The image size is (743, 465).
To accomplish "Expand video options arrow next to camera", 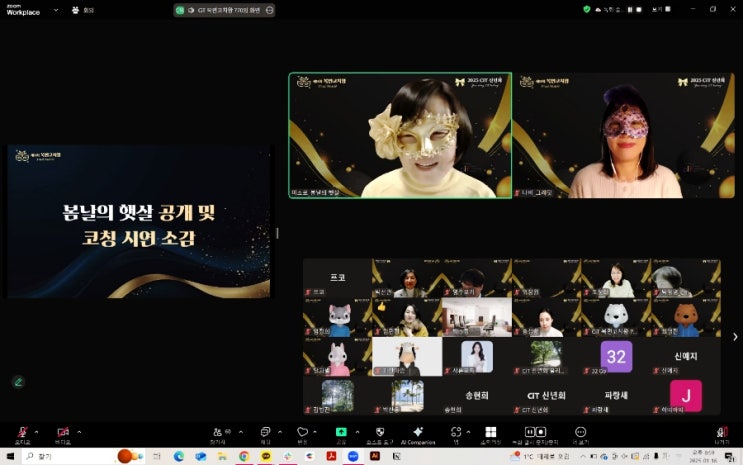I will click(79, 432).
